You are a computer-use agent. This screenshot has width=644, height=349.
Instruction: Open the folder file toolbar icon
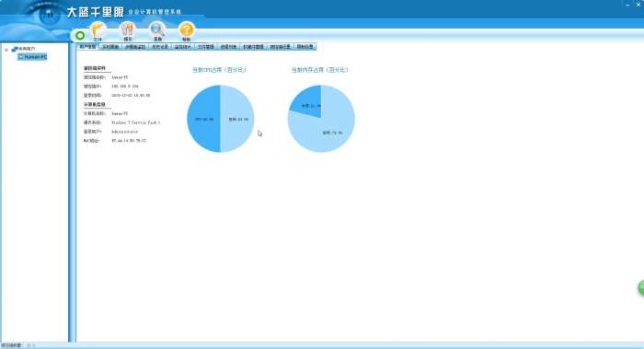(x=98, y=31)
